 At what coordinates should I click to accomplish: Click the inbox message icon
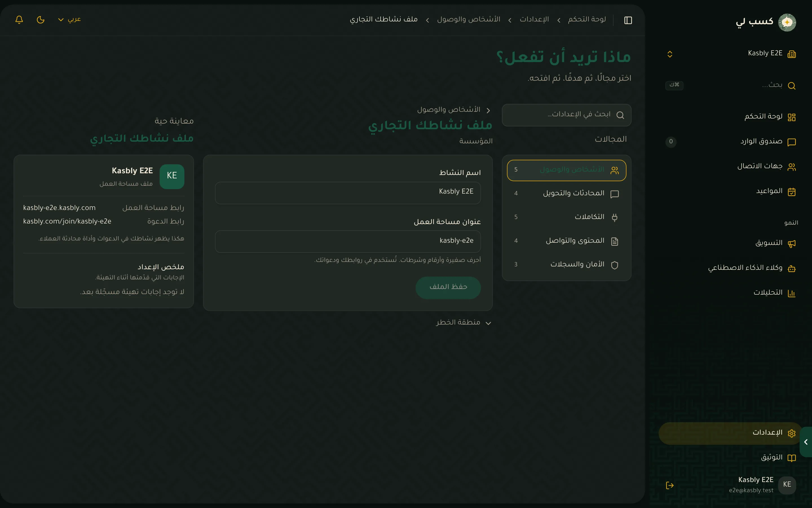click(x=791, y=142)
